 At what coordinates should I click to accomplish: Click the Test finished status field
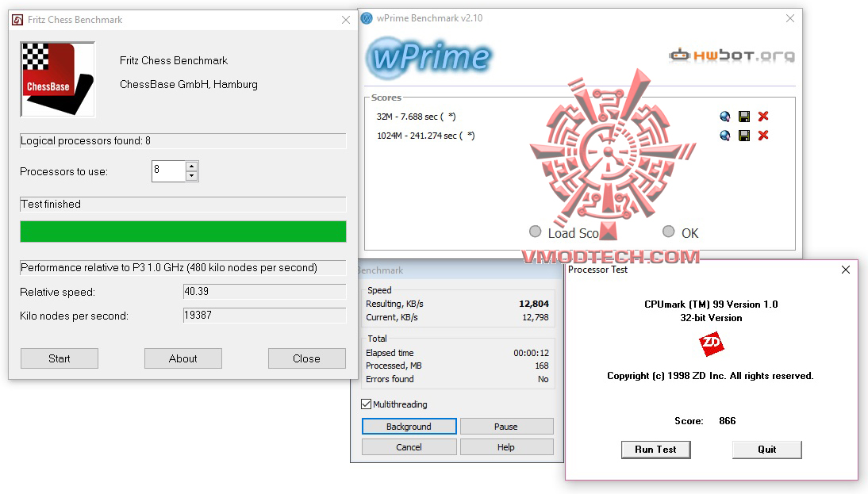(183, 204)
